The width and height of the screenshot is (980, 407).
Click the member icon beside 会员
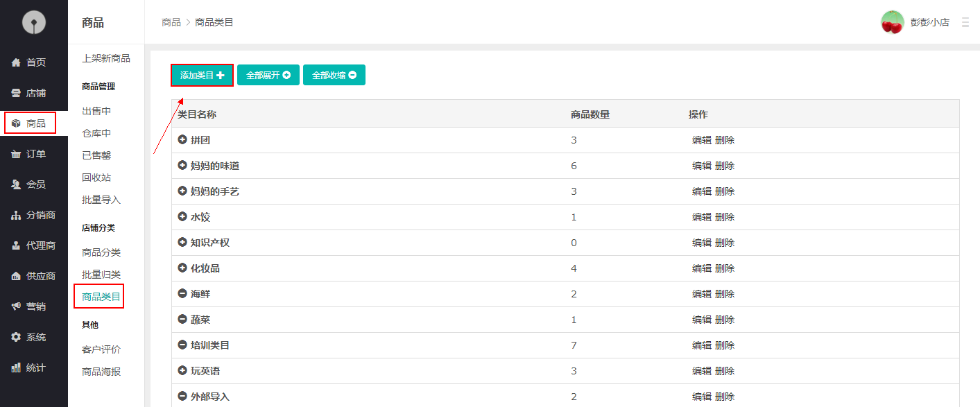tap(16, 184)
